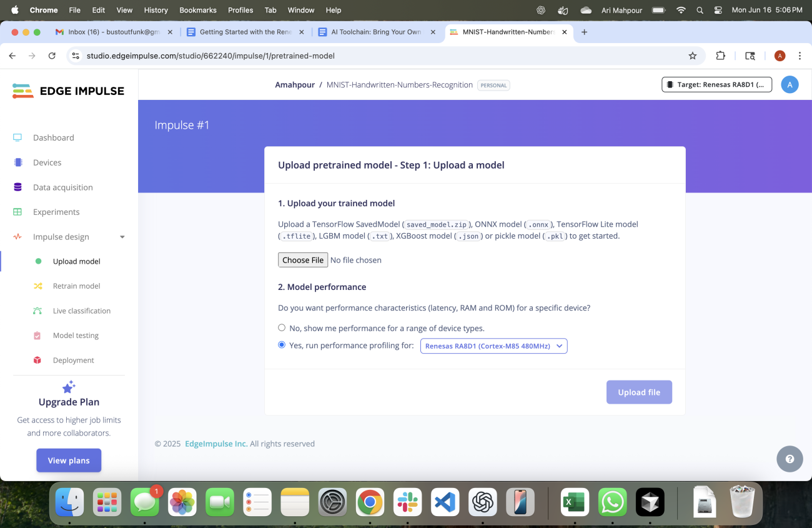Open the help question mark button

(x=790, y=459)
